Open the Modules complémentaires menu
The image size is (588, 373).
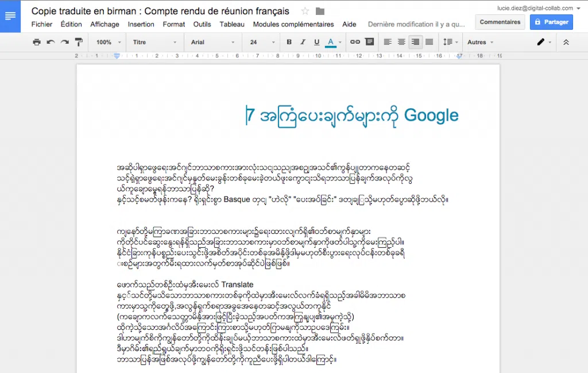pos(293,24)
